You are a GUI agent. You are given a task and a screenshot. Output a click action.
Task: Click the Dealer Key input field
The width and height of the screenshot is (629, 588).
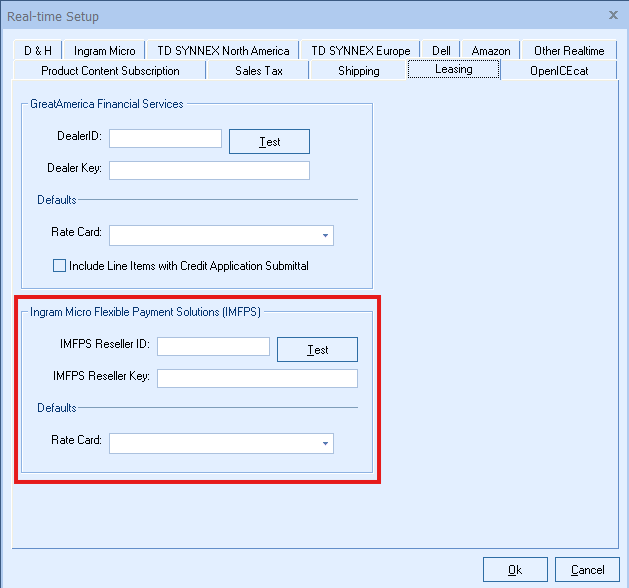pos(209,170)
